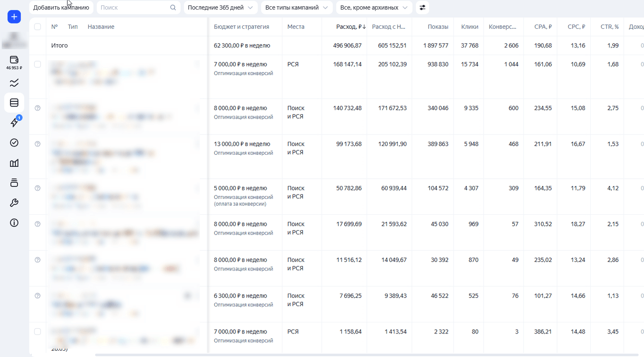Sort by the 'Клики' column header

pos(470,27)
